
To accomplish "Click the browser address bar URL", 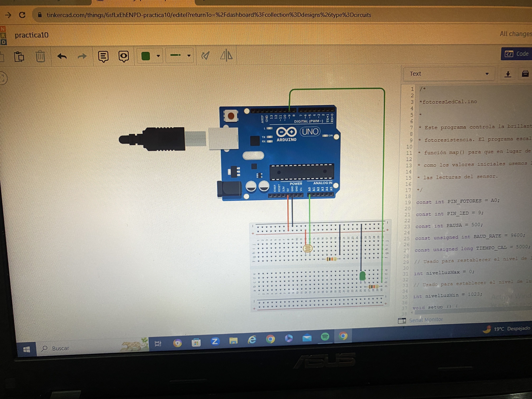I will pos(208,15).
